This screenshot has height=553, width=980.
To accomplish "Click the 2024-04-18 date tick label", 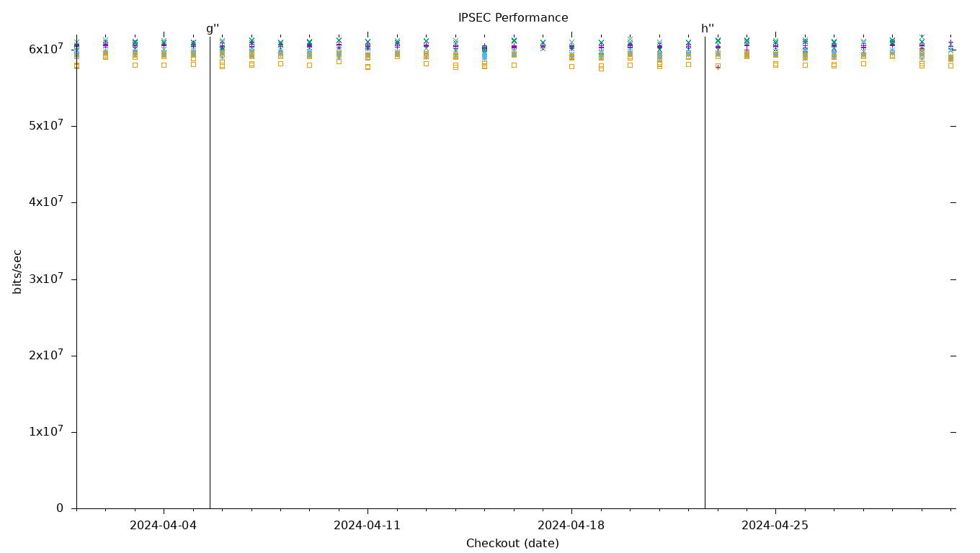I will (571, 526).
